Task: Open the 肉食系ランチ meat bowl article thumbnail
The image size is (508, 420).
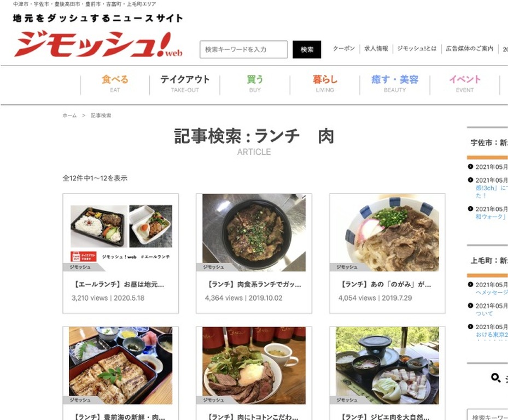Action: (254, 232)
